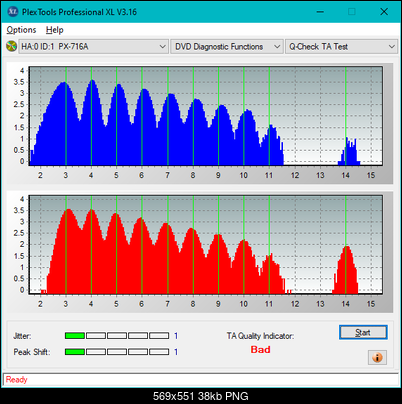Minimize the PlexTools window
This screenshot has width=402, height=404.
tap(320, 12)
